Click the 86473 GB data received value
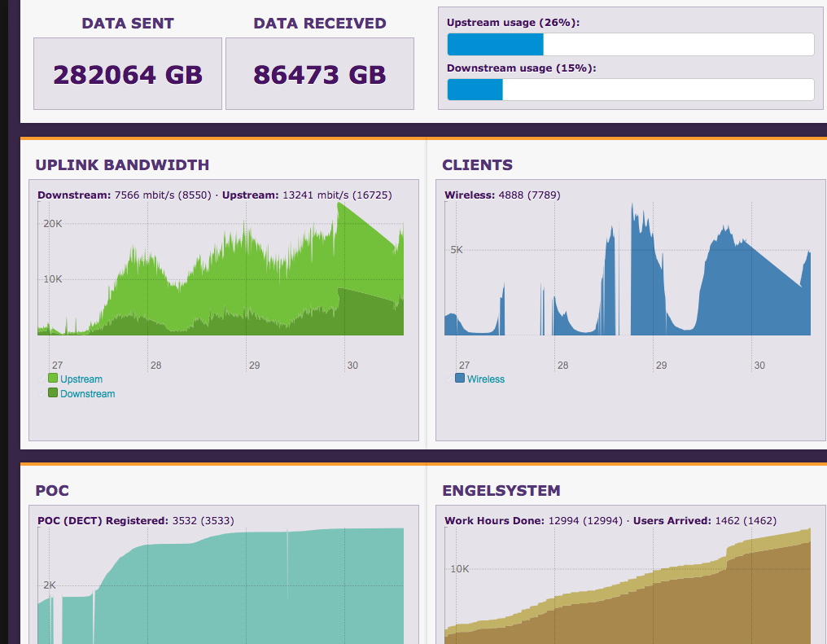 pos(320,74)
